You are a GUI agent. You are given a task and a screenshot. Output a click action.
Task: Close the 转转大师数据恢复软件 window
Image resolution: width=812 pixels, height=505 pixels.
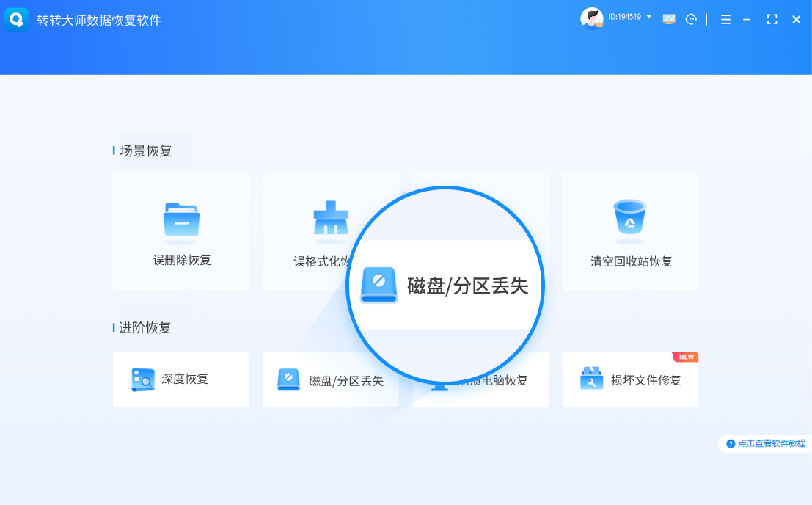coord(796,20)
